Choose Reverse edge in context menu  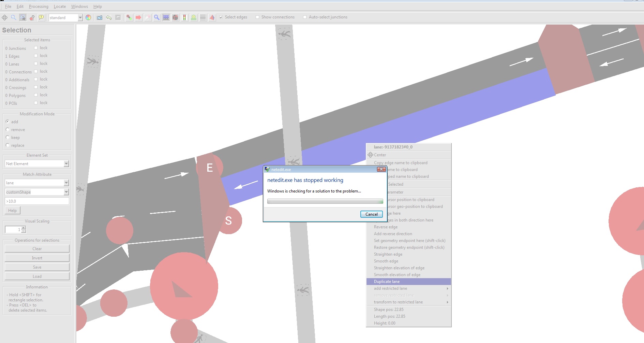coord(409,227)
